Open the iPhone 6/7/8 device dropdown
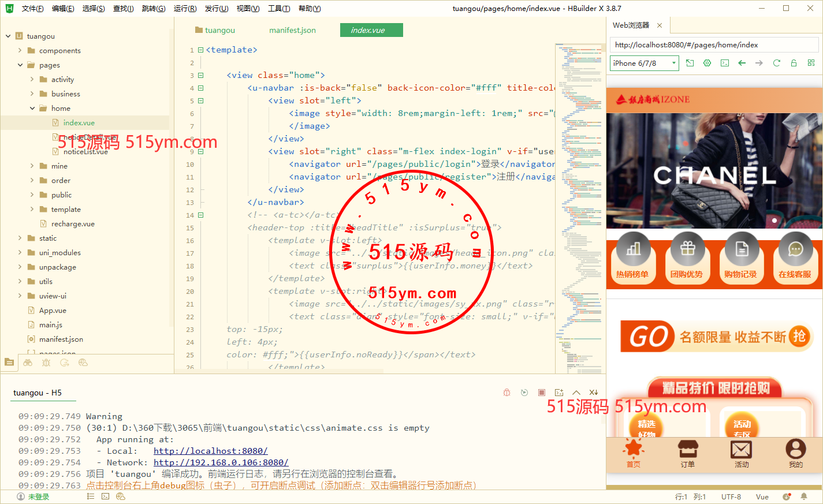 [x=644, y=63]
